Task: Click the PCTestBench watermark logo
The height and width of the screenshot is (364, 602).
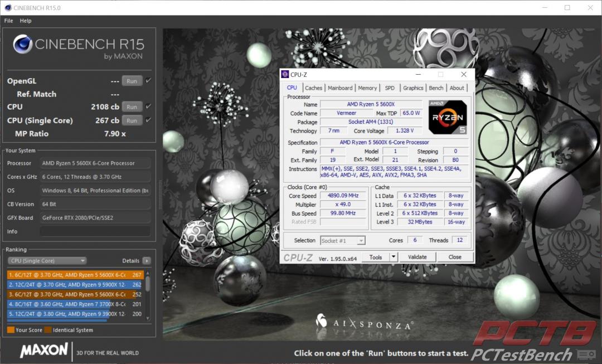Action: coord(532,342)
